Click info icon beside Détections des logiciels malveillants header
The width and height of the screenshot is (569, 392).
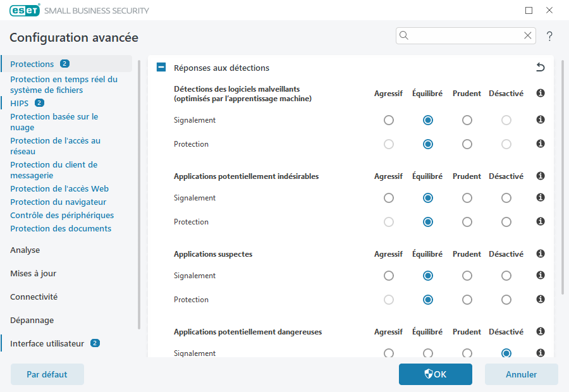pos(541,94)
